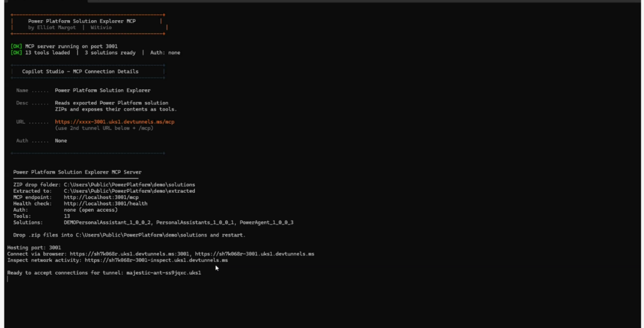Click the 'none (open access)' auth value
The height and width of the screenshot is (328, 644).
(91, 210)
